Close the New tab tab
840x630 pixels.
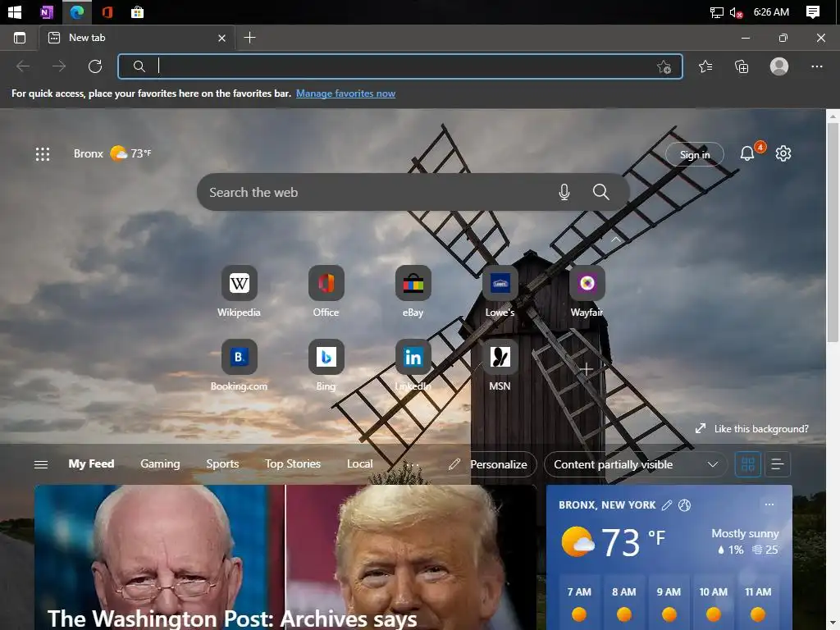pos(221,38)
